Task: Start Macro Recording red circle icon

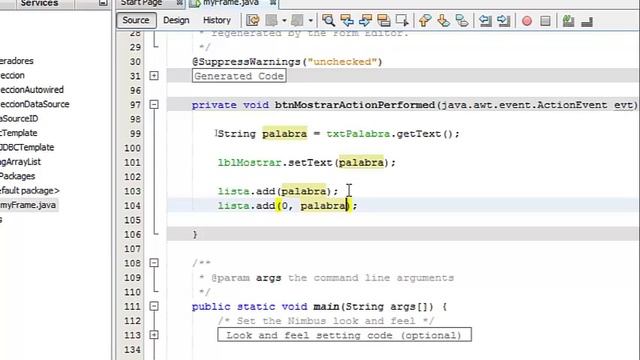Action: pos(527,20)
